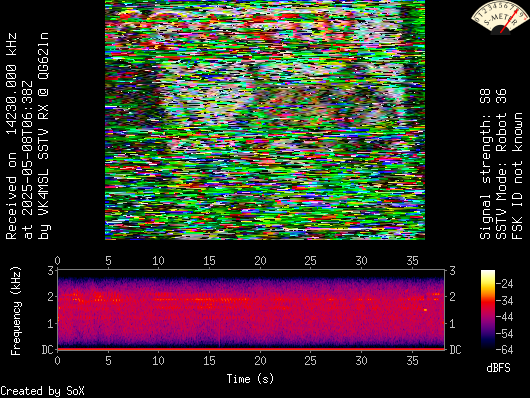Click the '-64' color scale value

[505, 349]
